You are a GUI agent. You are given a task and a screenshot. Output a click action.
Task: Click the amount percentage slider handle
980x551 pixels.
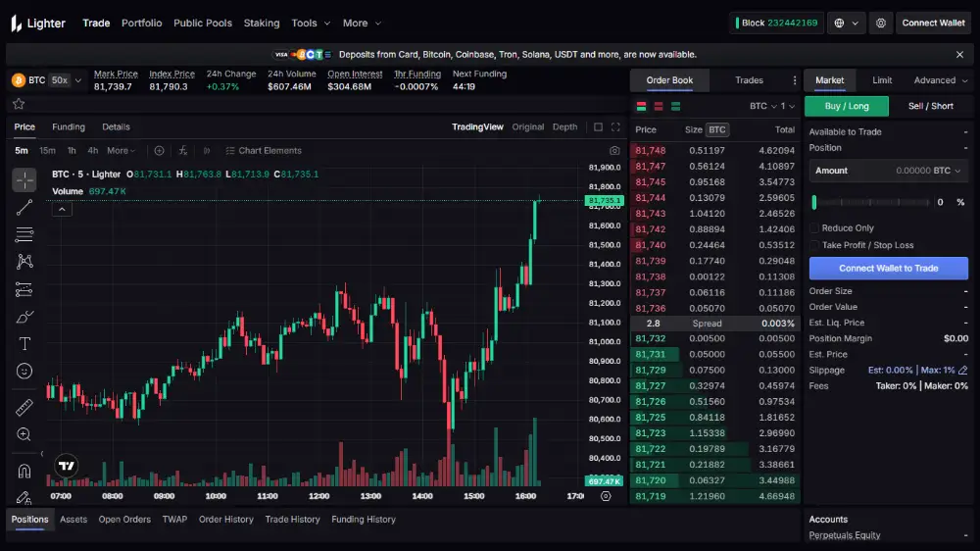coord(813,202)
